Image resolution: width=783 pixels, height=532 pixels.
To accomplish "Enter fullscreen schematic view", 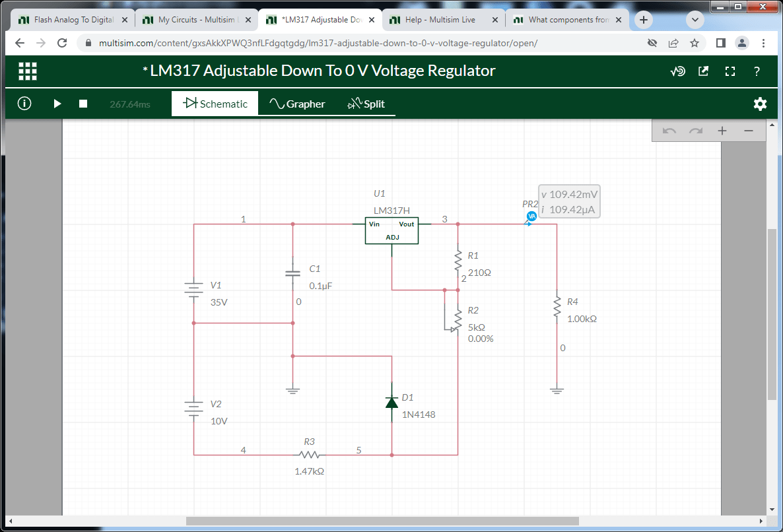I will 730,71.
